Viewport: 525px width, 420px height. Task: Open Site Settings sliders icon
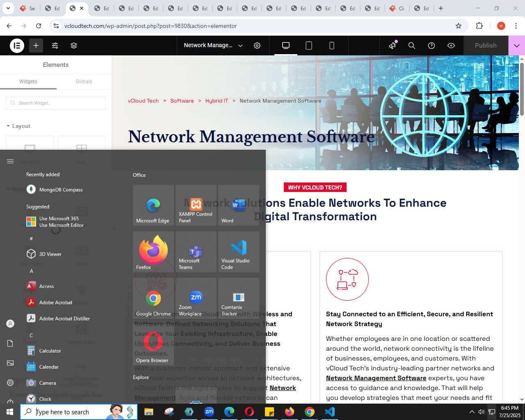55,46
